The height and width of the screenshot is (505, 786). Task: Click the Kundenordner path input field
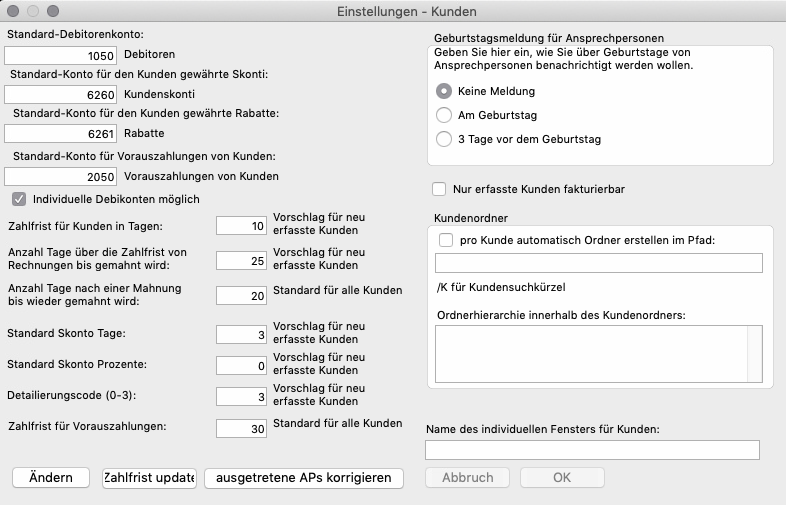coord(598,263)
